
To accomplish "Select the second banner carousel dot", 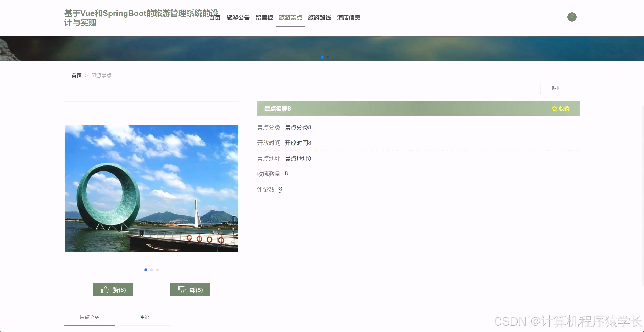I will [328, 57].
